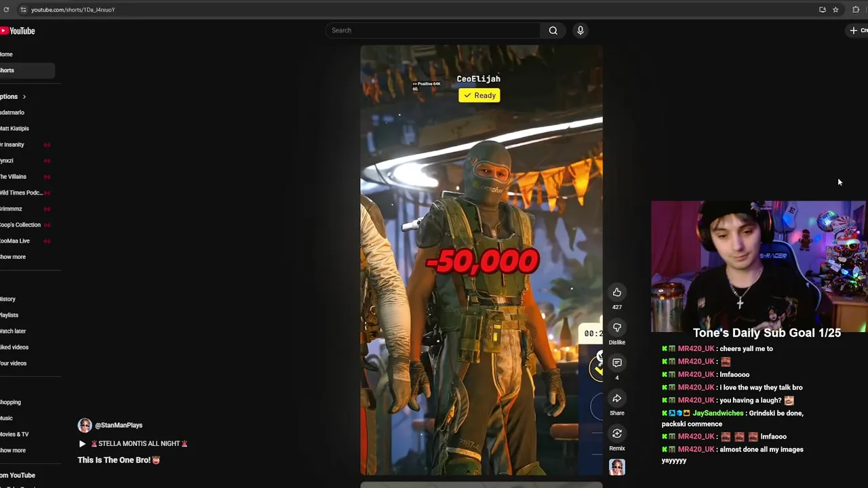Open Coop's Collection channel

point(20,225)
